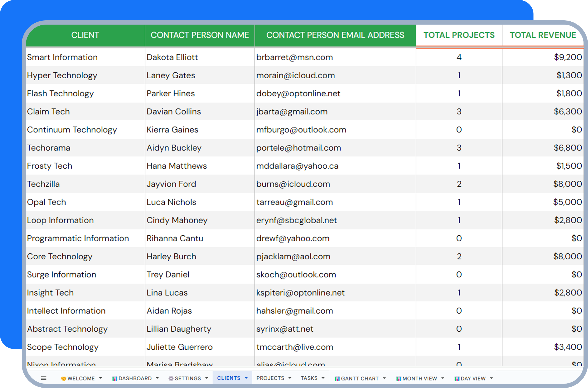Click the tarreau@gmail.com email cell
Image resolution: width=588 pixels, height=388 pixels.
tap(335, 202)
